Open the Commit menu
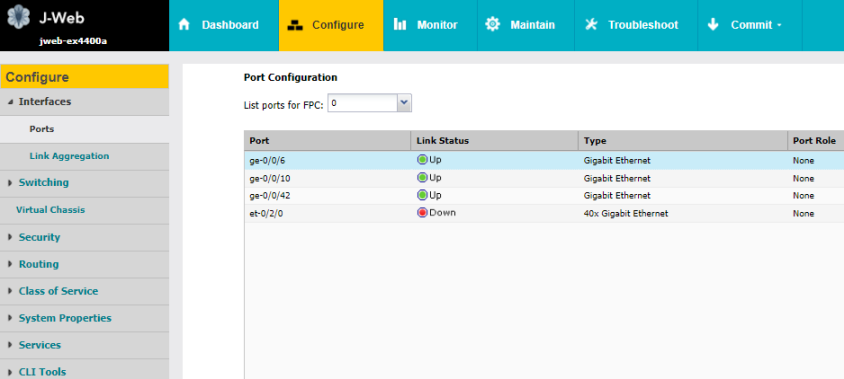 pos(750,25)
